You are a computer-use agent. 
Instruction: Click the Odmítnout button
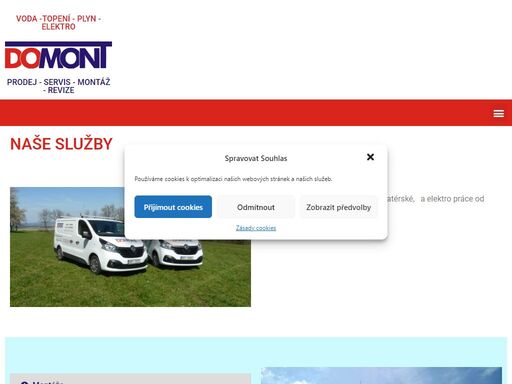coord(256,207)
